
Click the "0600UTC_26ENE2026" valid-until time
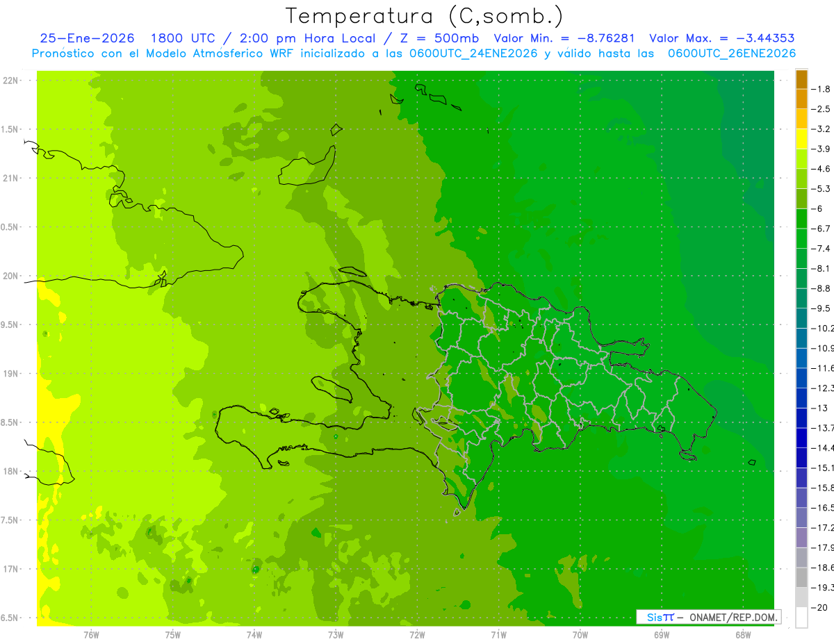pos(732,53)
